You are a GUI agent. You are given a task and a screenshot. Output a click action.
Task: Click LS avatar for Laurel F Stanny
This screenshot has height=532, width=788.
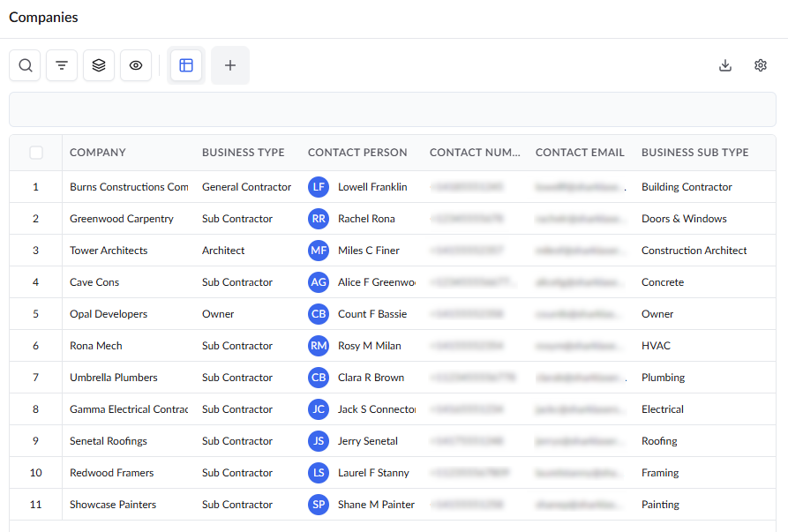(319, 473)
